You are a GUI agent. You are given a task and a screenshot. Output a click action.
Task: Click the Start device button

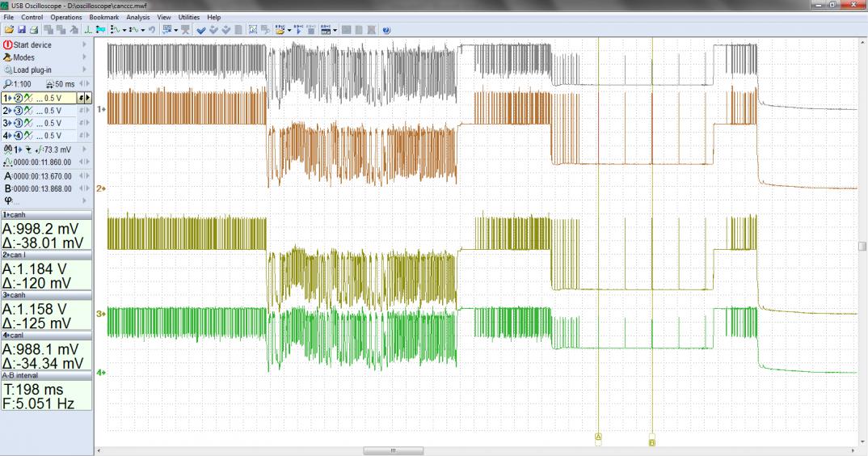click(x=32, y=45)
